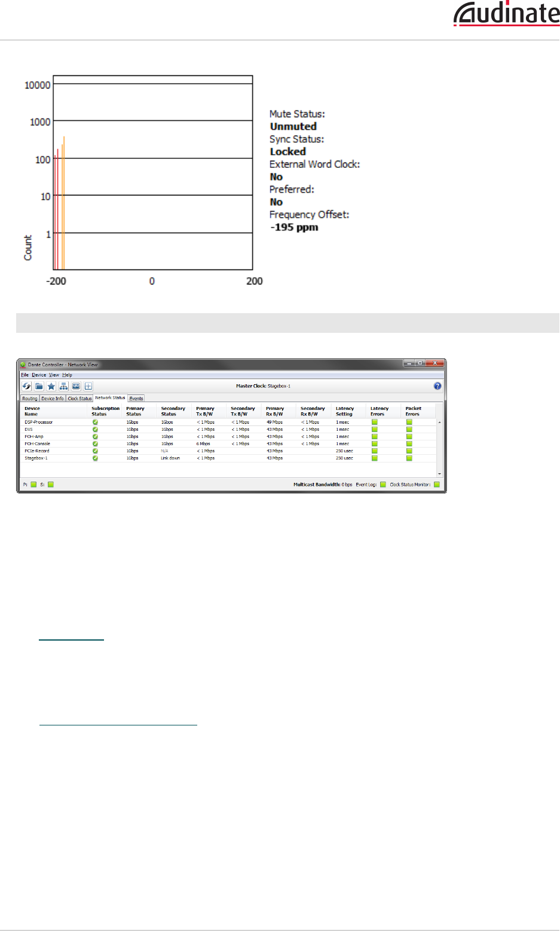Open the Device menu

point(39,375)
